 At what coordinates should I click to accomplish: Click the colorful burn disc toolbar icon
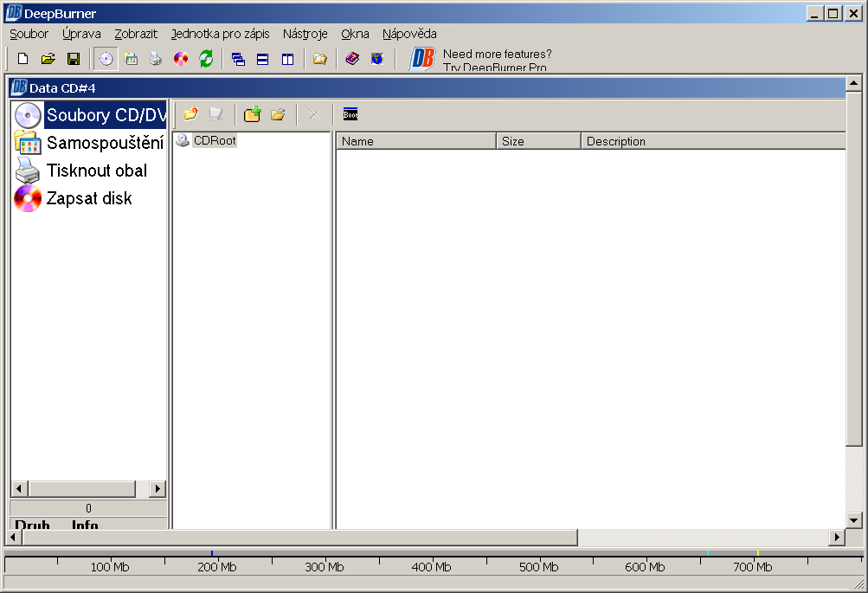(181, 59)
